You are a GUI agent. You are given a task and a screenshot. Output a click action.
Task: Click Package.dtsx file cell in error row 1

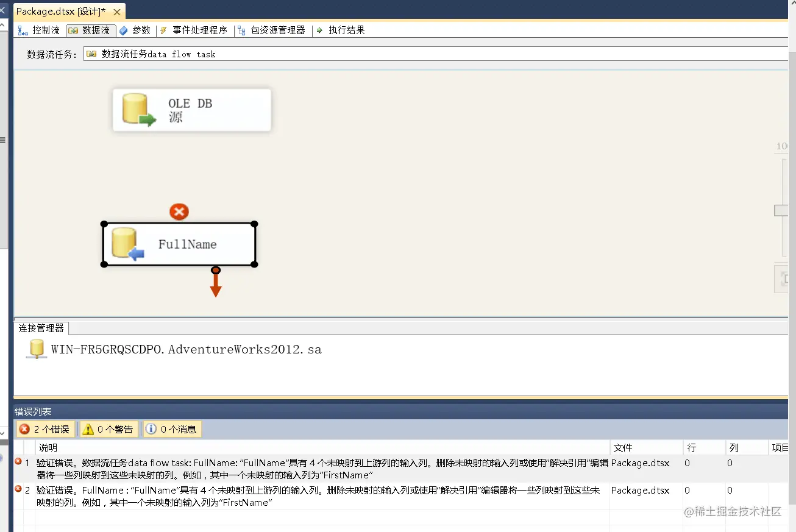(640, 463)
